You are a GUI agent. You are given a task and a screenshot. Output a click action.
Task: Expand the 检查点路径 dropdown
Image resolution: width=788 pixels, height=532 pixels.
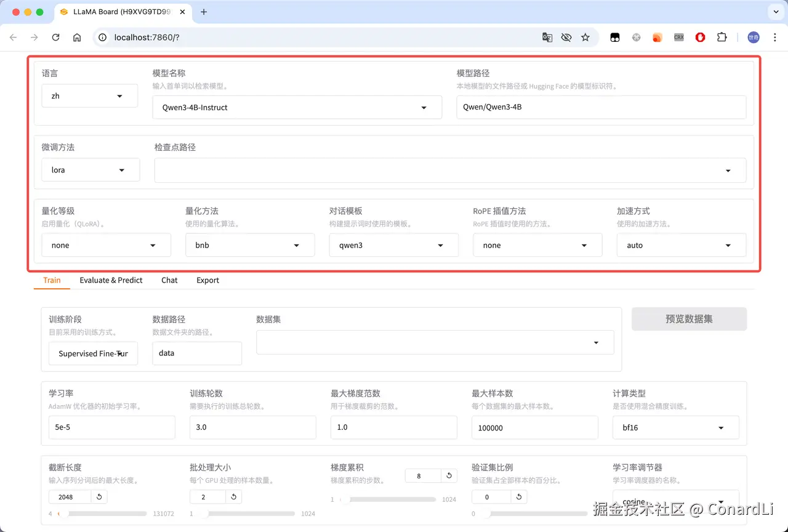pyautogui.click(x=450, y=171)
